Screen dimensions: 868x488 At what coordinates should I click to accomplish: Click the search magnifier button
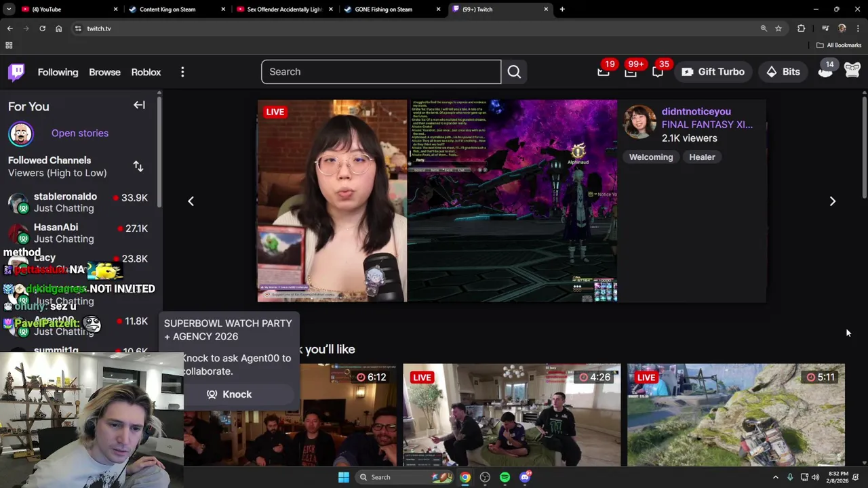[514, 72]
